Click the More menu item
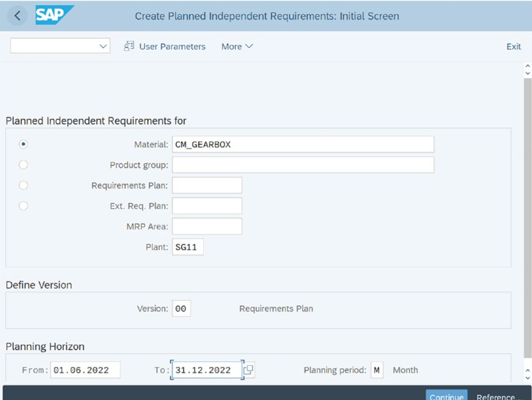Image resolution: width=532 pixels, height=400 pixels. (x=236, y=46)
